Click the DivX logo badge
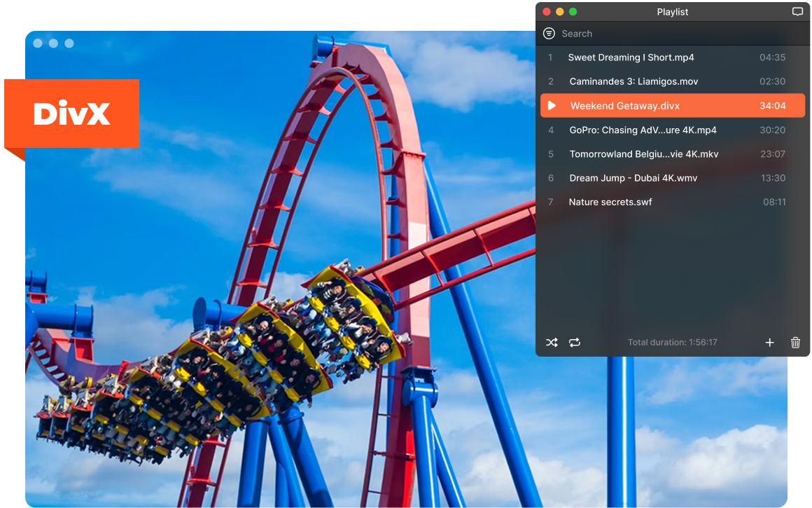 pos(72,114)
